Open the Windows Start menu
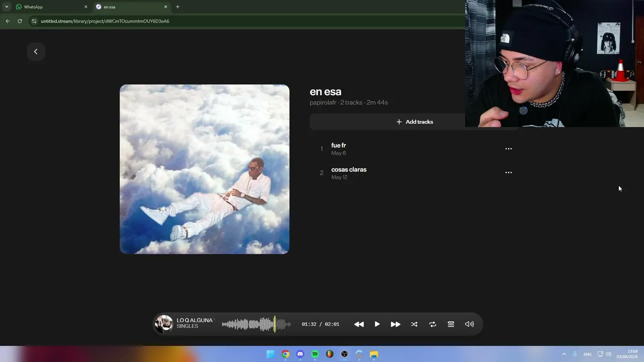This screenshot has width=644, height=362. point(270,354)
